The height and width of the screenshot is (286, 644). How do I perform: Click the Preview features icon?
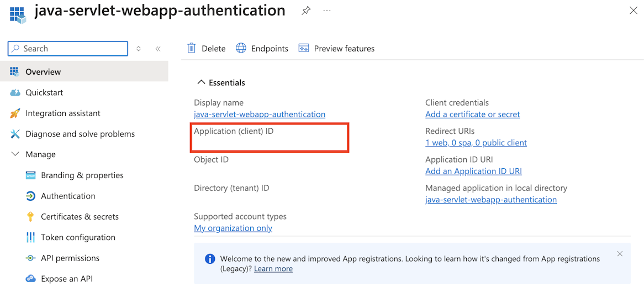pyautogui.click(x=304, y=48)
